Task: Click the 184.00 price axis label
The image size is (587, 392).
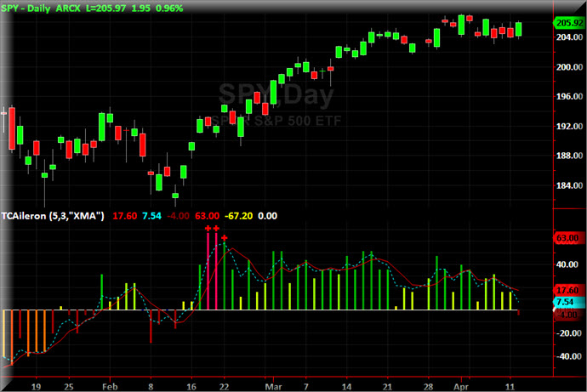Action: (x=569, y=185)
